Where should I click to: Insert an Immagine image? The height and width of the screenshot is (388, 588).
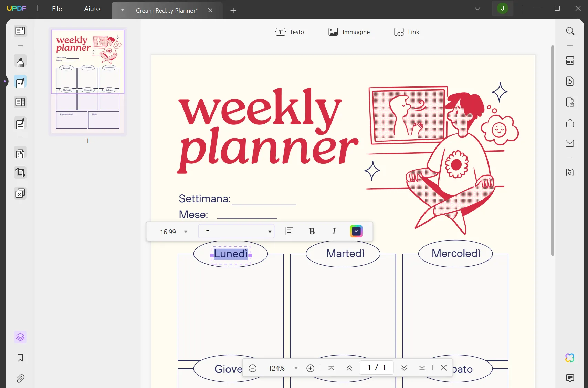pyautogui.click(x=349, y=32)
